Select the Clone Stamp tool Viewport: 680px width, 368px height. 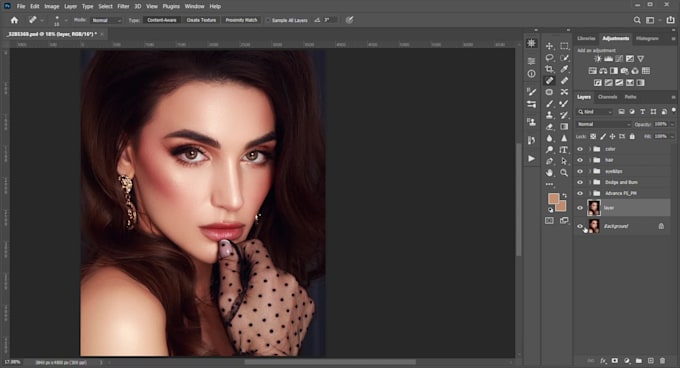(x=549, y=115)
